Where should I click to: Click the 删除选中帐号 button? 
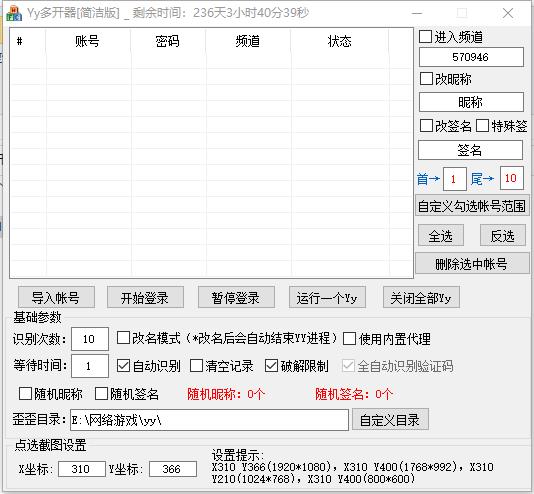472,264
